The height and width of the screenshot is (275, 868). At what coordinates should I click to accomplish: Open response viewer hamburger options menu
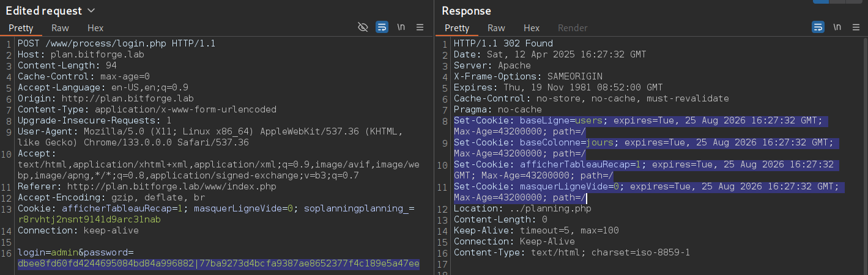coord(856,27)
